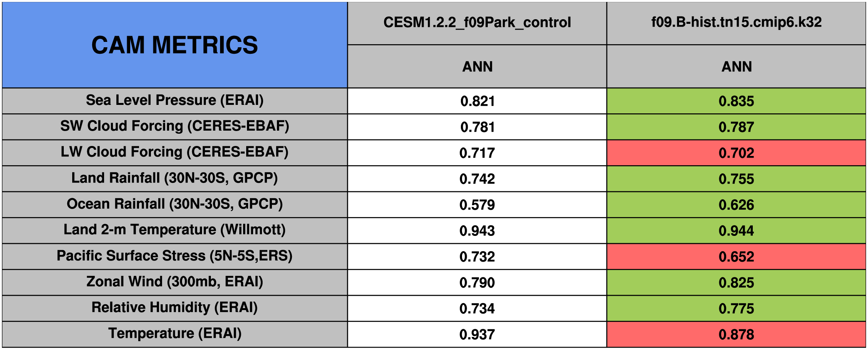Select the Land 2-m Temperature (Willmott) label
The height and width of the screenshot is (350, 868).
(x=175, y=230)
